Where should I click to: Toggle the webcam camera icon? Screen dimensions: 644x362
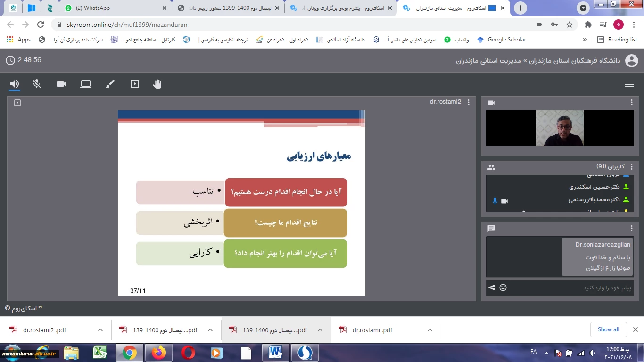[61, 84]
